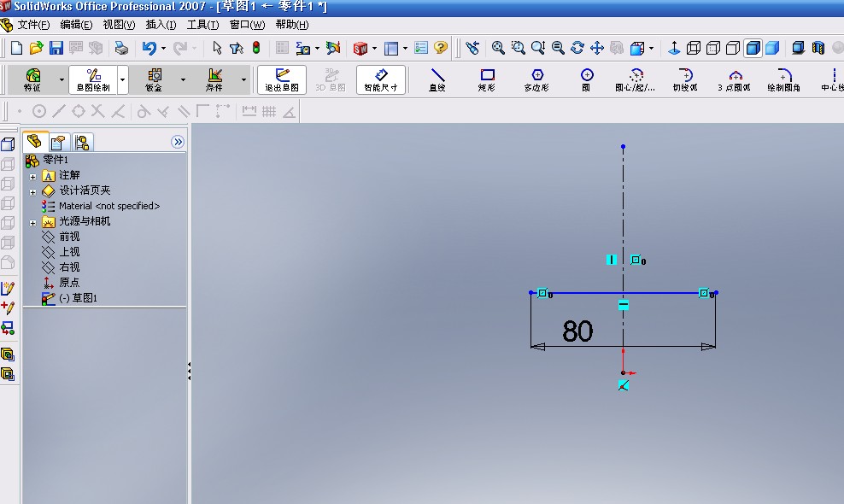Open the 插入(I) menu

tap(161, 24)
